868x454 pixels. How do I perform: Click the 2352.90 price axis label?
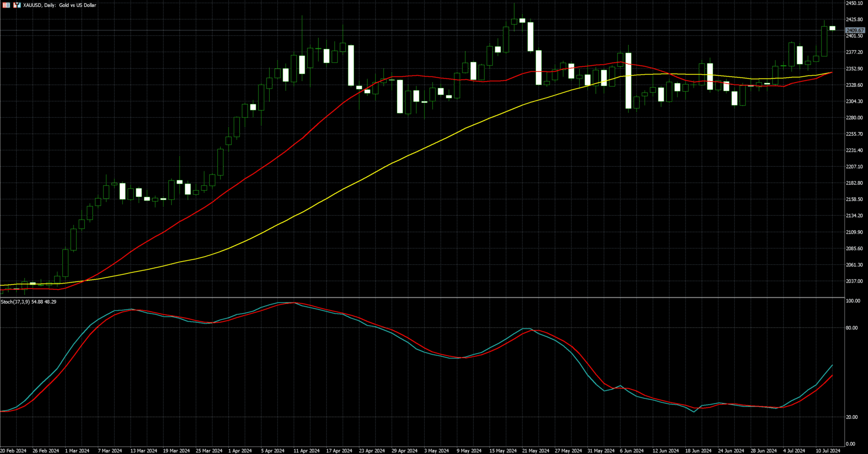[854, 69]
